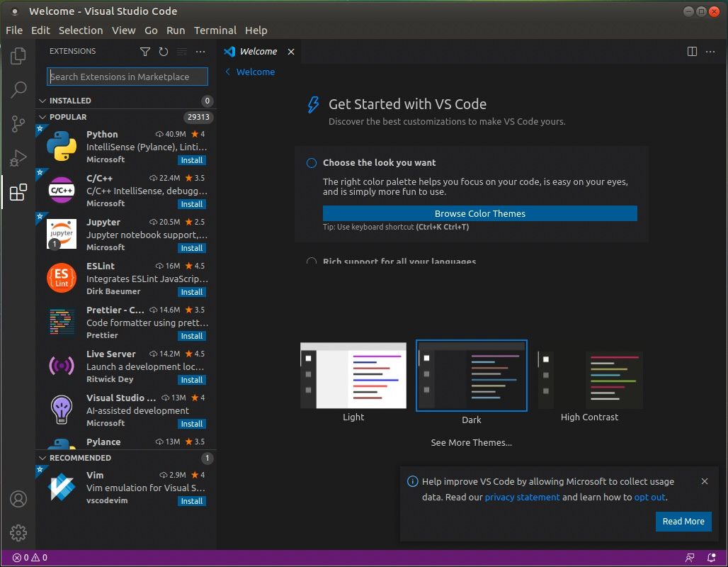Image resolution: width=728 pixels, height=567 pixels.
Task: Open the Run menu
Action: pyautogui.click(x=176, y=30)
